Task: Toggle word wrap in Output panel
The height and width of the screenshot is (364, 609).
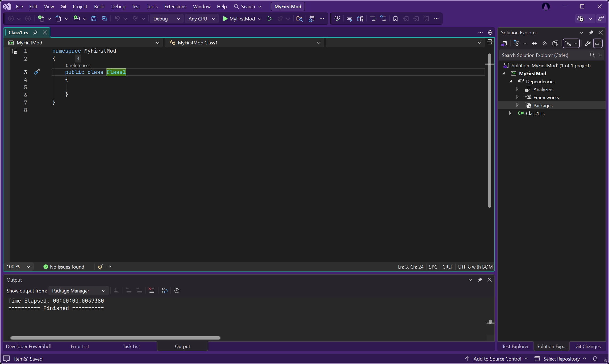Action: [x=164, y=291]
